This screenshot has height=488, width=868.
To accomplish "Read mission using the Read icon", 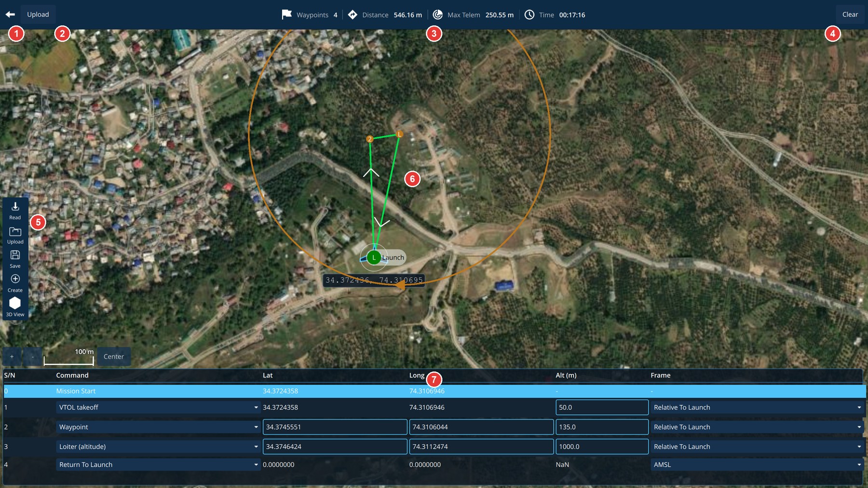I will 15,211.
